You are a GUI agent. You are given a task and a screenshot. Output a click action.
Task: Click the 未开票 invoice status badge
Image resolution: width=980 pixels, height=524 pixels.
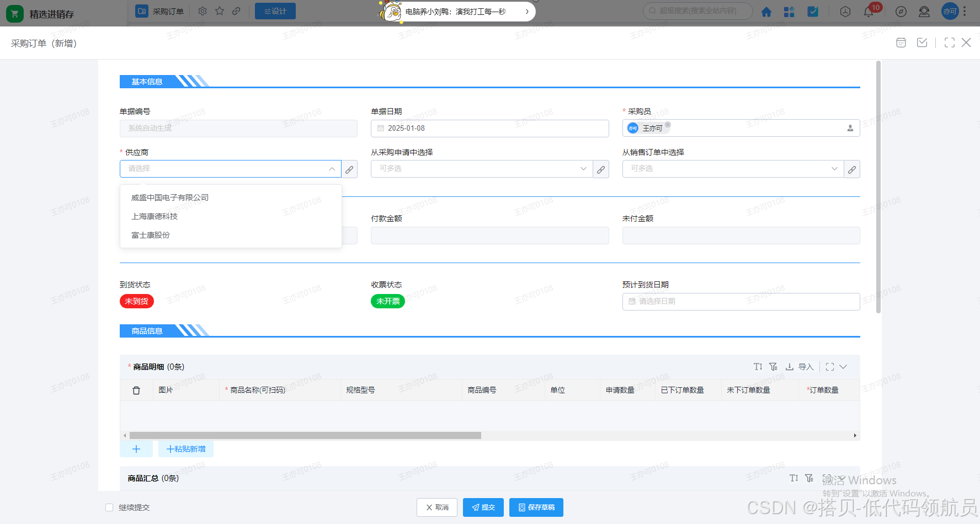(x=387, y=301)
